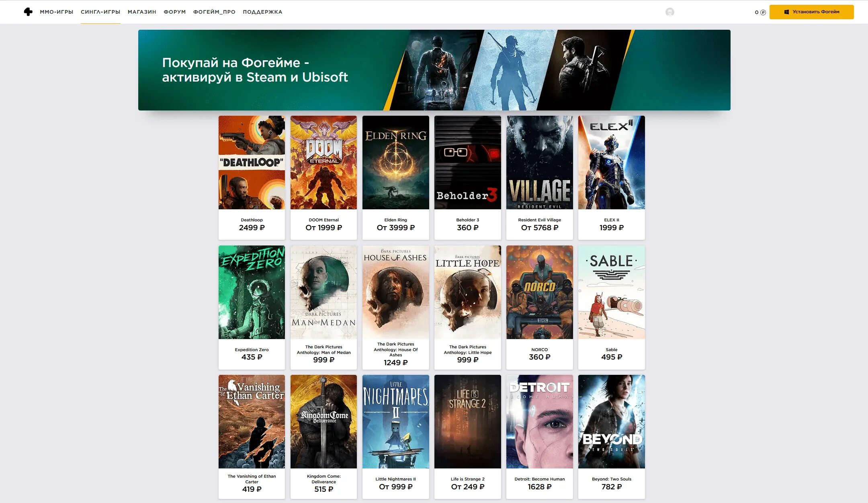
Task: Click the 495 ₽ Sable price
Action: tap(611, 357)
